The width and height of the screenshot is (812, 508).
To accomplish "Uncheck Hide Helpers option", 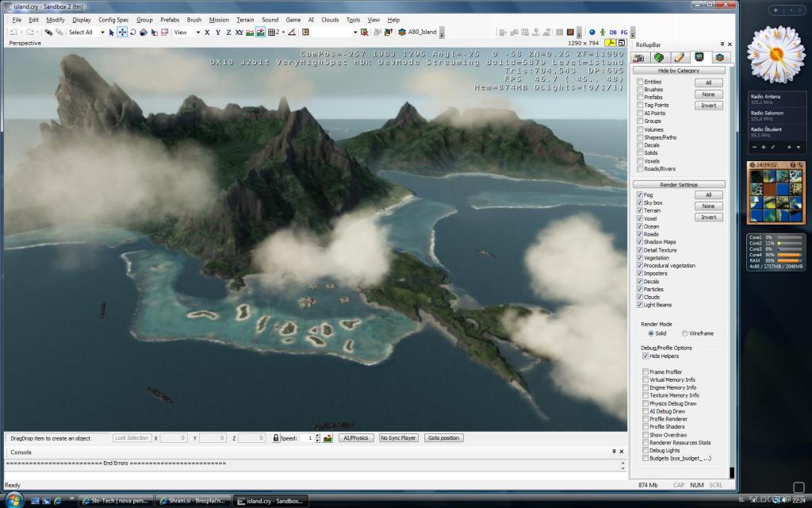I will click(645, 356).
